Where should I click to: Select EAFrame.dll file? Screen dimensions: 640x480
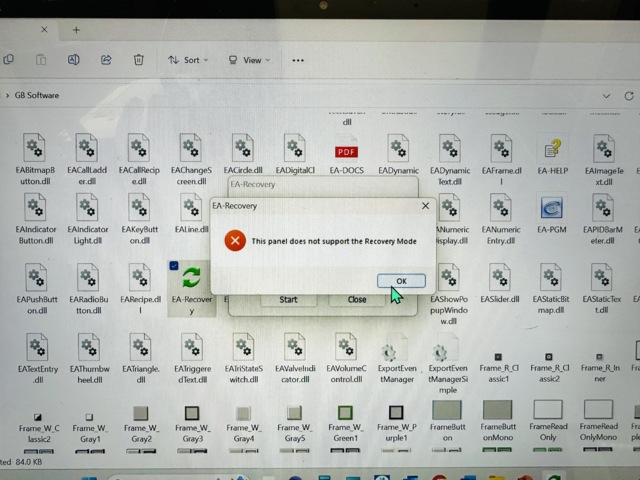click(x=502, y=160)
